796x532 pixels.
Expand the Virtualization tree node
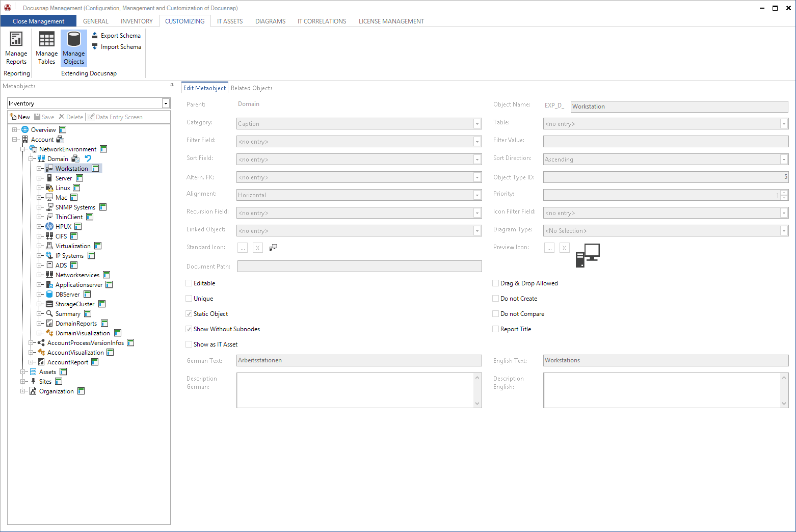tap(39, 246)
